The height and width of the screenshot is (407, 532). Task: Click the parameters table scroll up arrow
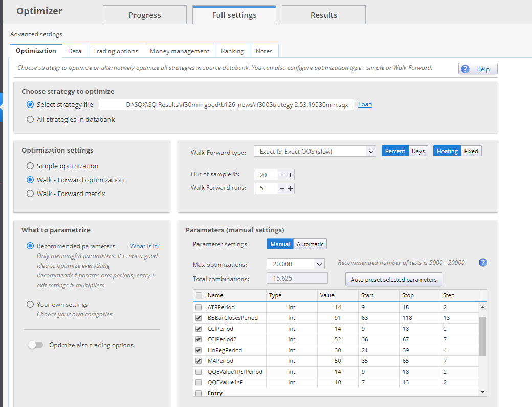[482, 307]
